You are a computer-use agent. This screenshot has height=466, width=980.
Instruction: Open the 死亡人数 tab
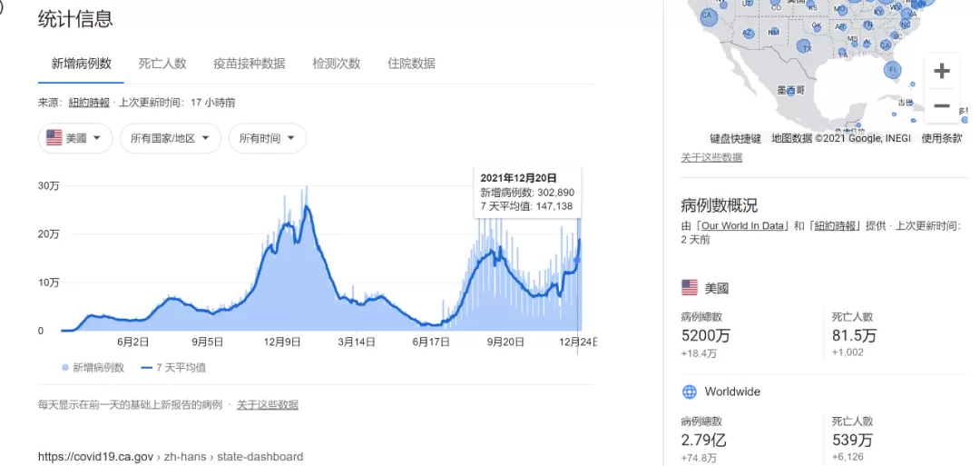[162, 64]
